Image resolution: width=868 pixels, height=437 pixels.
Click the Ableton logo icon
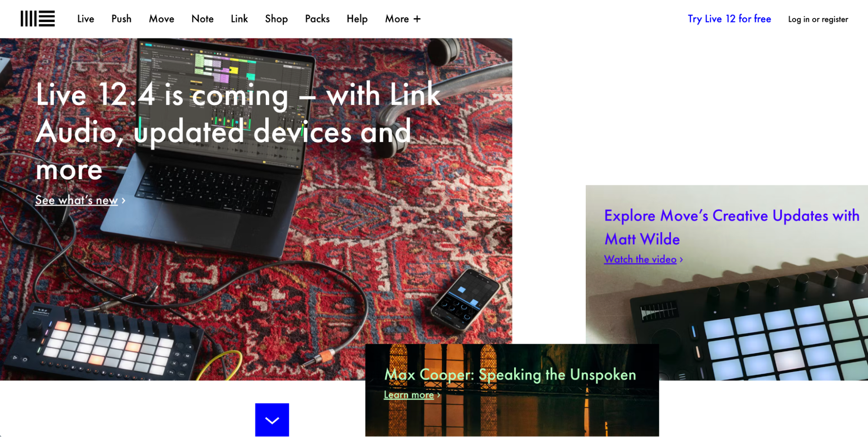point(38,19)
